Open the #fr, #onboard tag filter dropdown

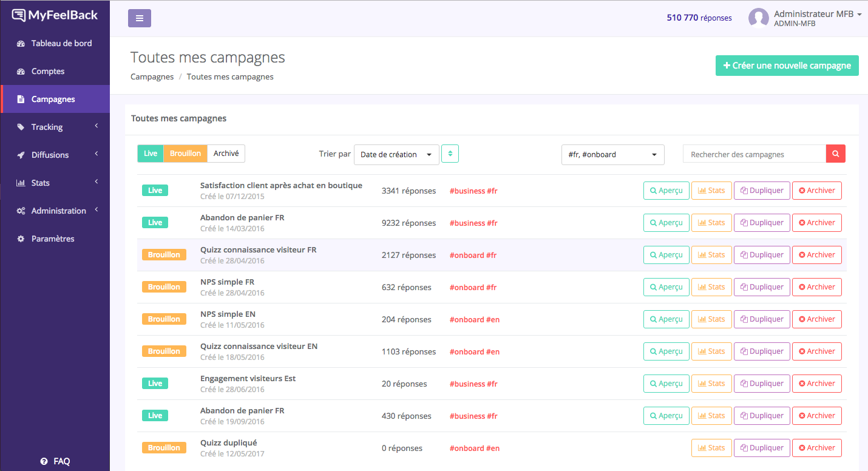612,155
